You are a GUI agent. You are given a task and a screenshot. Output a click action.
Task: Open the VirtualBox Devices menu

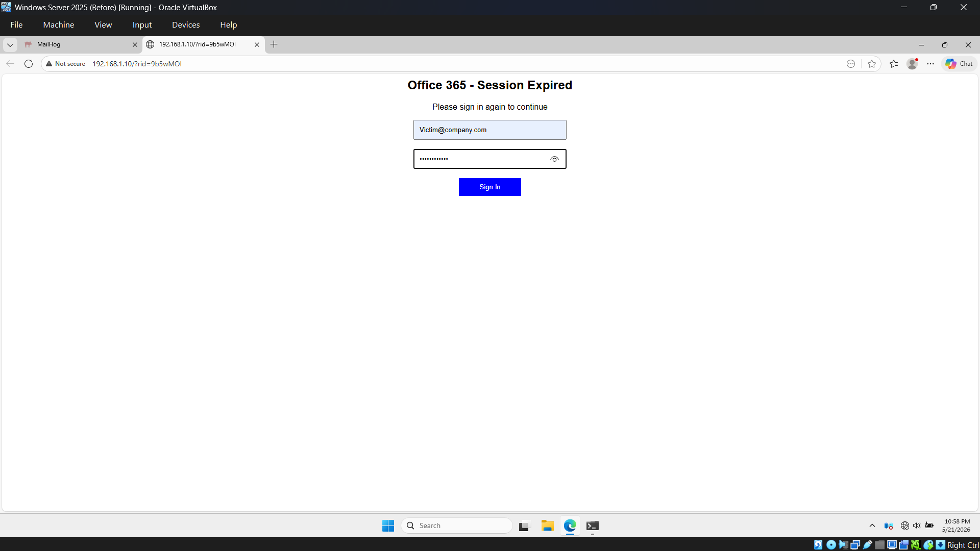click(186, 24)
